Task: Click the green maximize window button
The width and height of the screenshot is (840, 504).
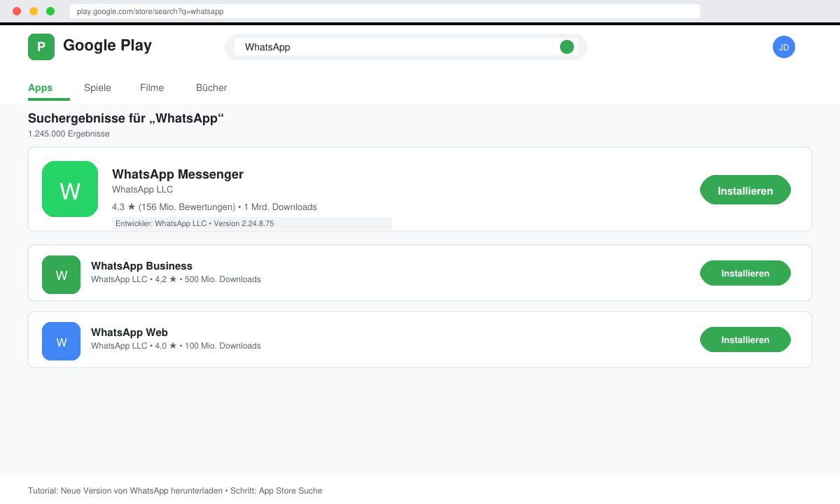Action: (50, 11)
